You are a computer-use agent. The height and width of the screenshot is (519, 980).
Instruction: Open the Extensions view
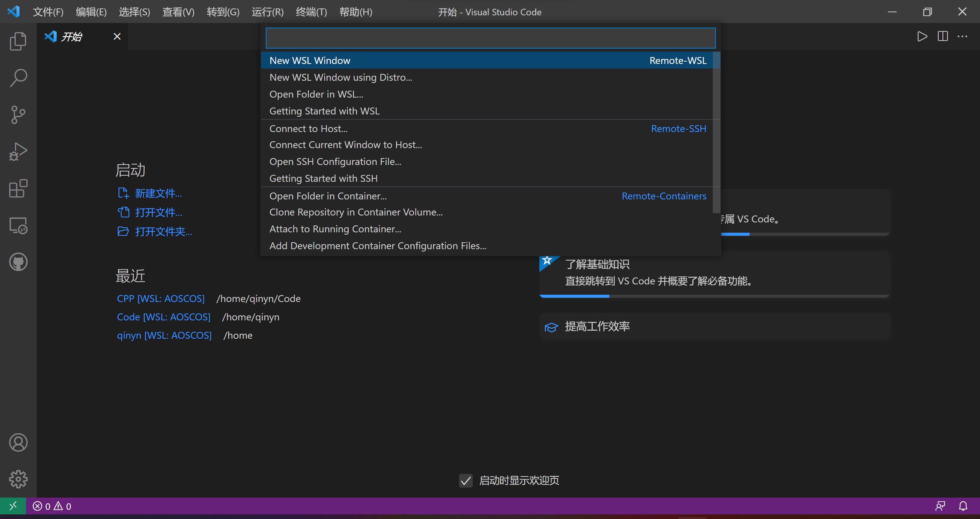tap(18, 188)
